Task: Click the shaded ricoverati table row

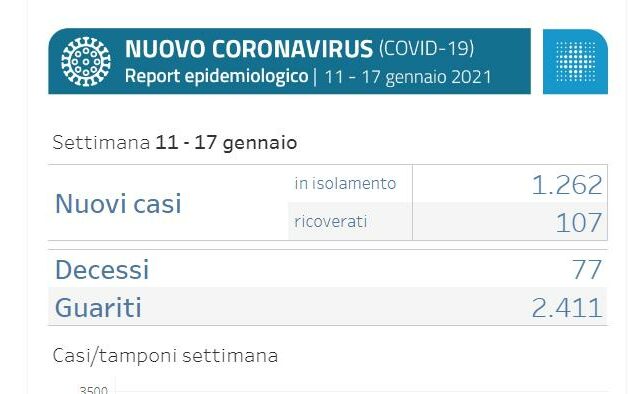Action: (447, 221)
